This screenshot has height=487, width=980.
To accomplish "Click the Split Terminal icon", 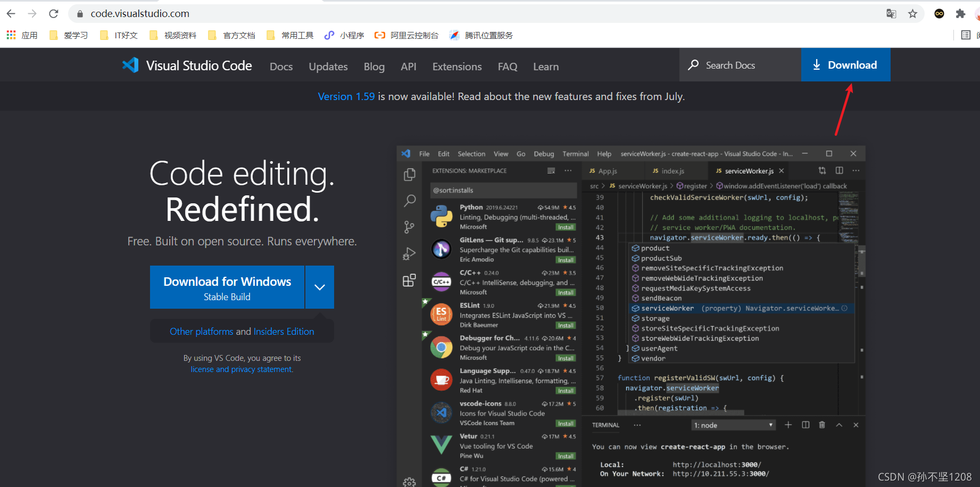I will [805, 425].
